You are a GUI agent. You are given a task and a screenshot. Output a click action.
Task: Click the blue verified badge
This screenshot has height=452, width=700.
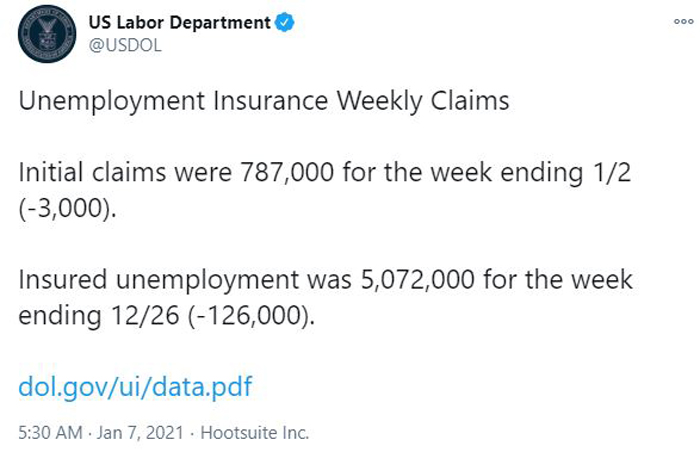(284, 22)
